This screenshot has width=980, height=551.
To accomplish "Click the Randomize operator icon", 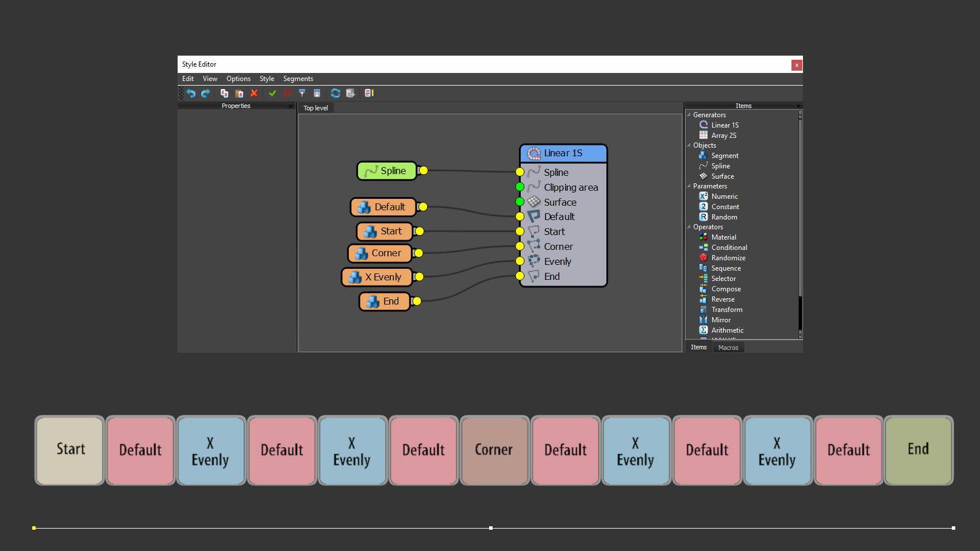I will tap(704, 257).
